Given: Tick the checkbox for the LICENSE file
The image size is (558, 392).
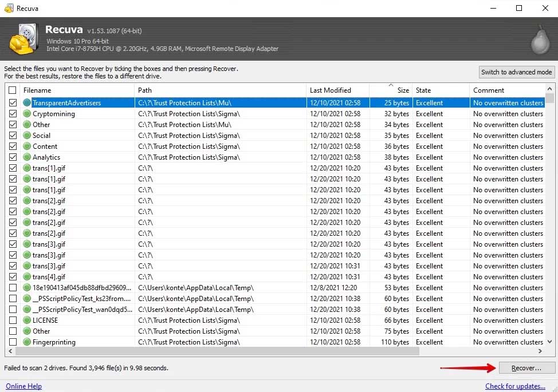Looking at the screenshot, I should click(x=13, y=320).
